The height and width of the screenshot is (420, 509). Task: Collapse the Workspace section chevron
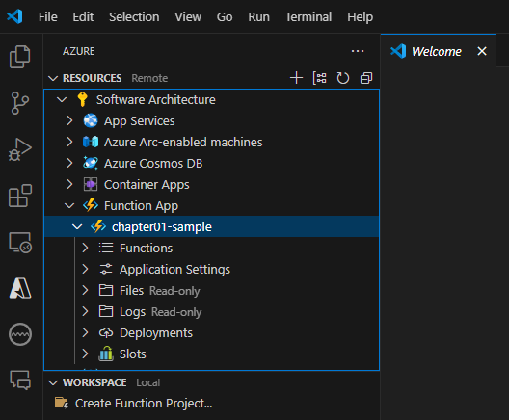(x=53, y=382)
